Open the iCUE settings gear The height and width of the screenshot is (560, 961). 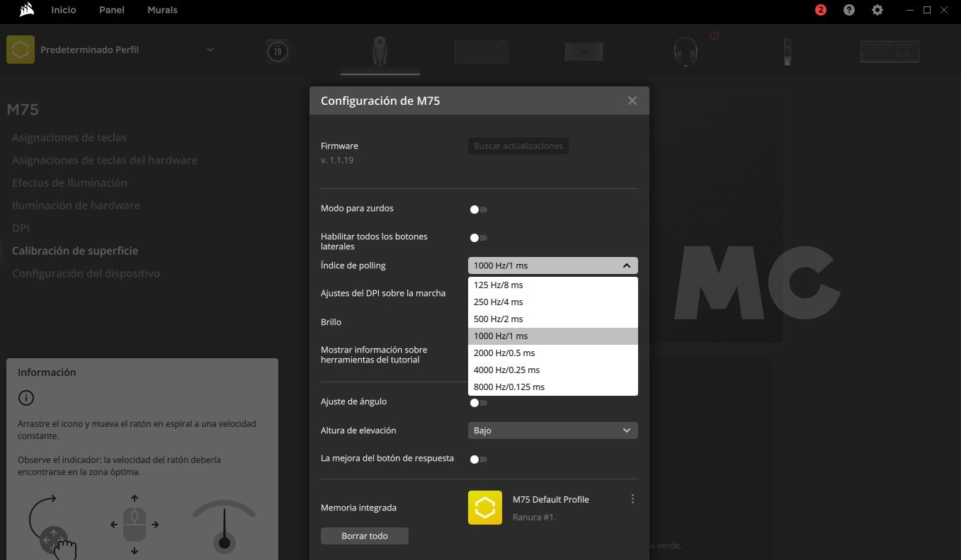(x=877, y=10)
